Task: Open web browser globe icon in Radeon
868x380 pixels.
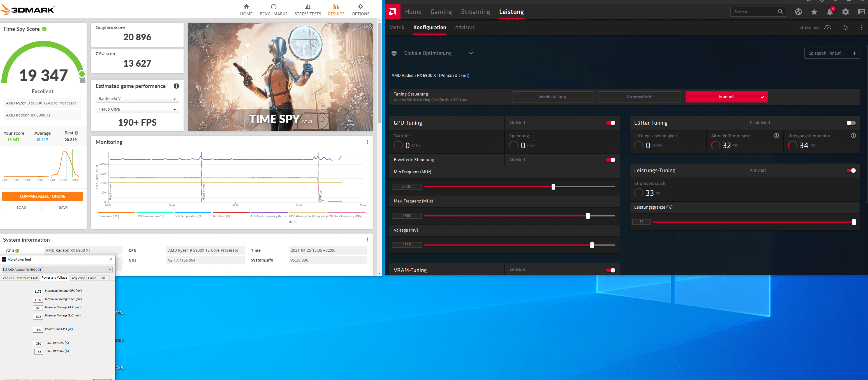Action: 798,12
